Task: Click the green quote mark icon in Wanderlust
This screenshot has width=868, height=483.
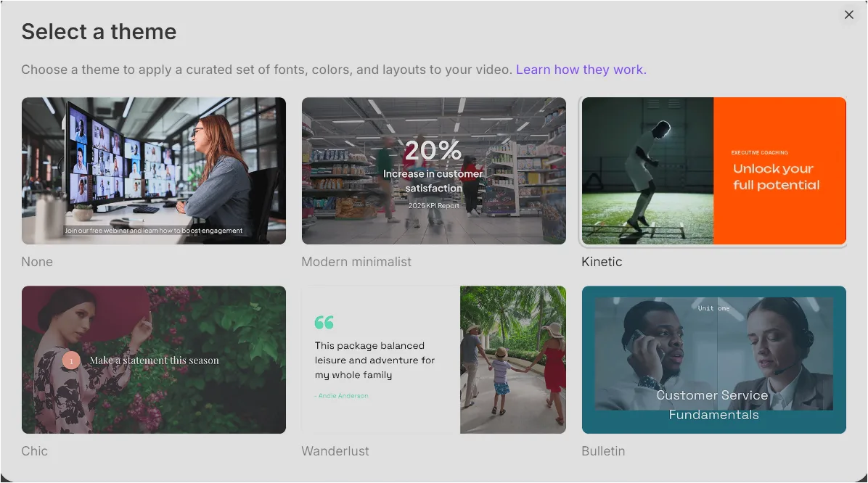Action: pos(324,322)
